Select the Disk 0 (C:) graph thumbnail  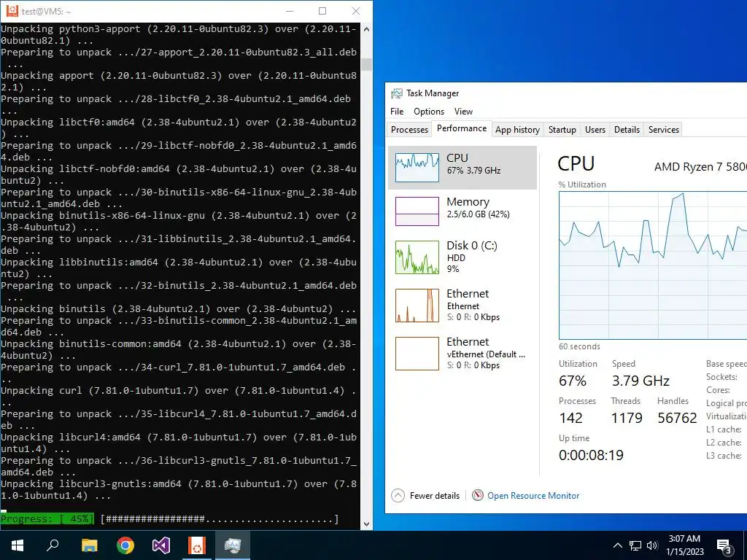click(x=417, y=257)
